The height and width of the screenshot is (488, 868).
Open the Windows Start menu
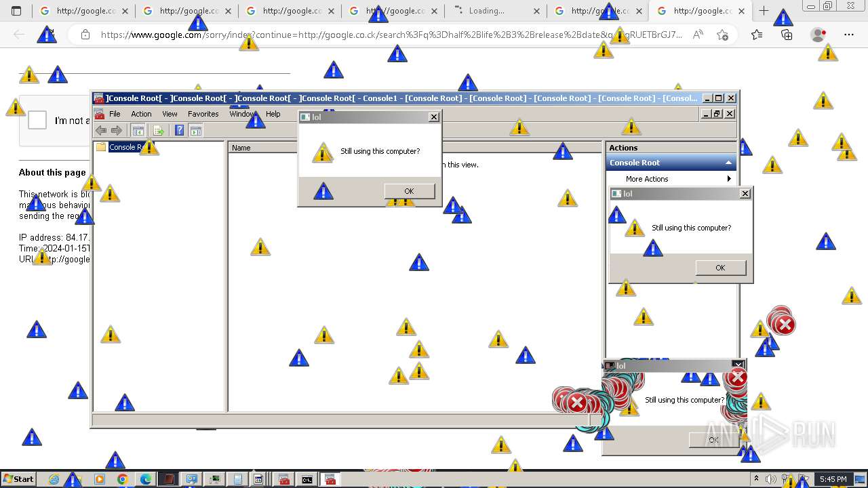click(18, 479)
